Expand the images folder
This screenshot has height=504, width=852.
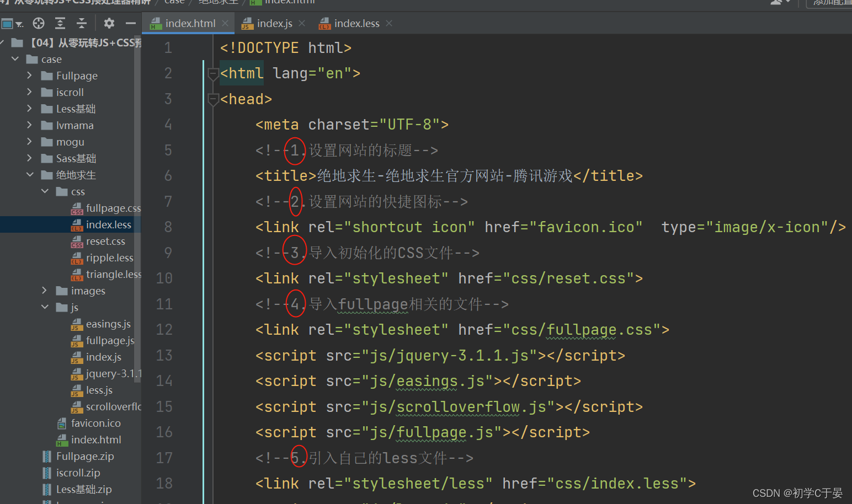pos(45,291)
